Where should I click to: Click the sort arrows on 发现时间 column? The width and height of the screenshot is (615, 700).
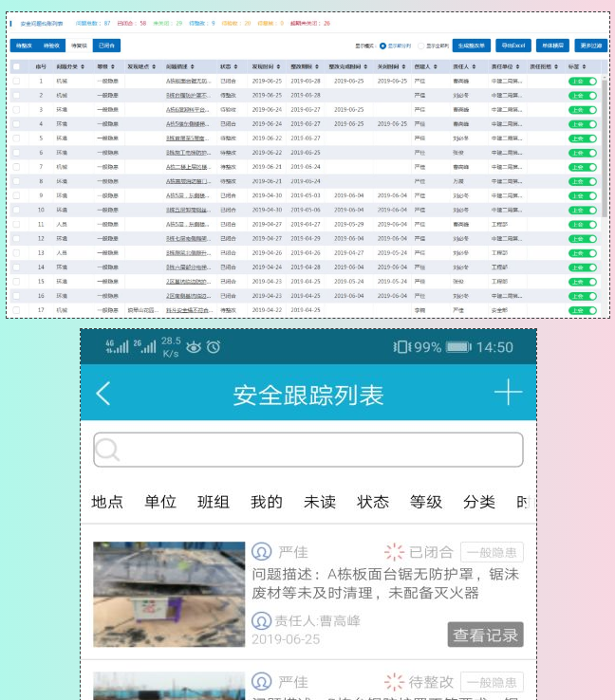click(x=278, y=67)
